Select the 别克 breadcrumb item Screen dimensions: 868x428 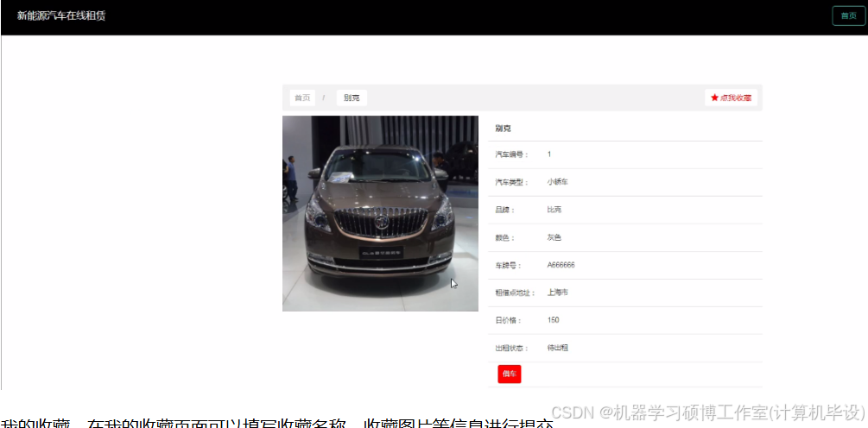(x=352, y=98)
